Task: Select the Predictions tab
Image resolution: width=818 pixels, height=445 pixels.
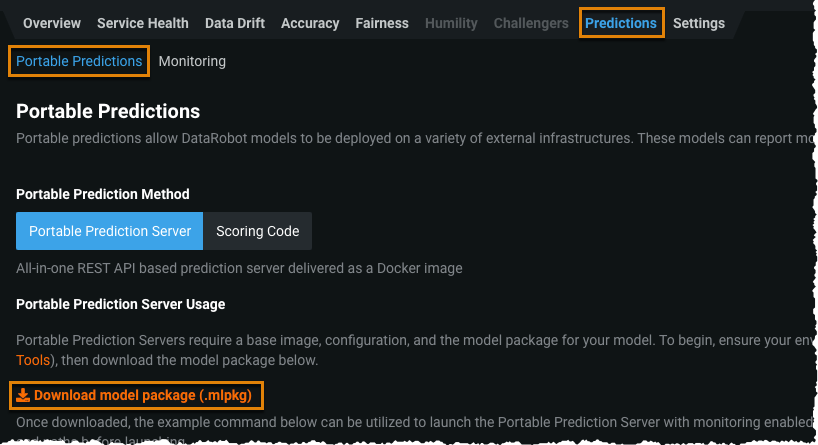Action: tap(621, 23)
